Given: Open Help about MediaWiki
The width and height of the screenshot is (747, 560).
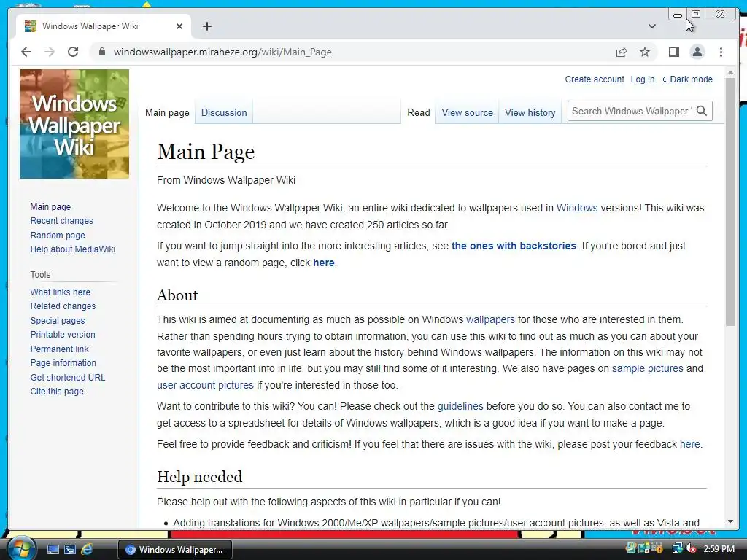Looking at the screenshot, I should click(x=72, y=249).
